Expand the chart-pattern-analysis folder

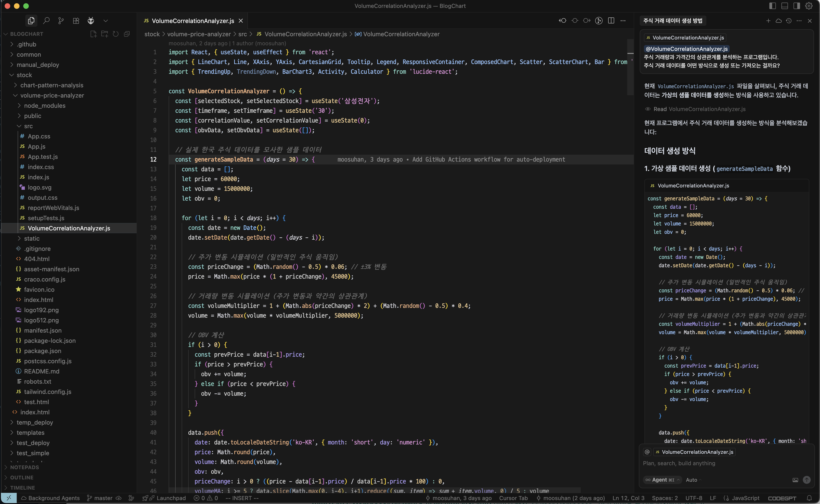click(x=52, y=85)
